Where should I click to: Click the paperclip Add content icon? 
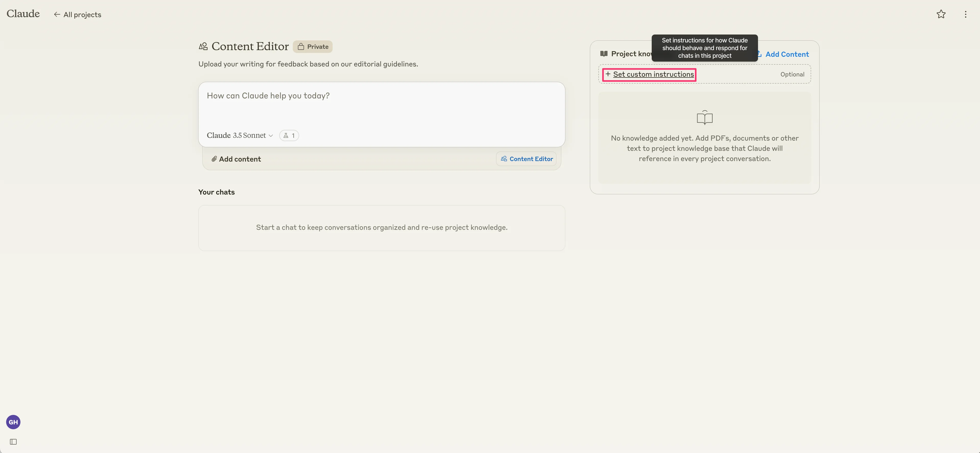[x=214, y=159]
